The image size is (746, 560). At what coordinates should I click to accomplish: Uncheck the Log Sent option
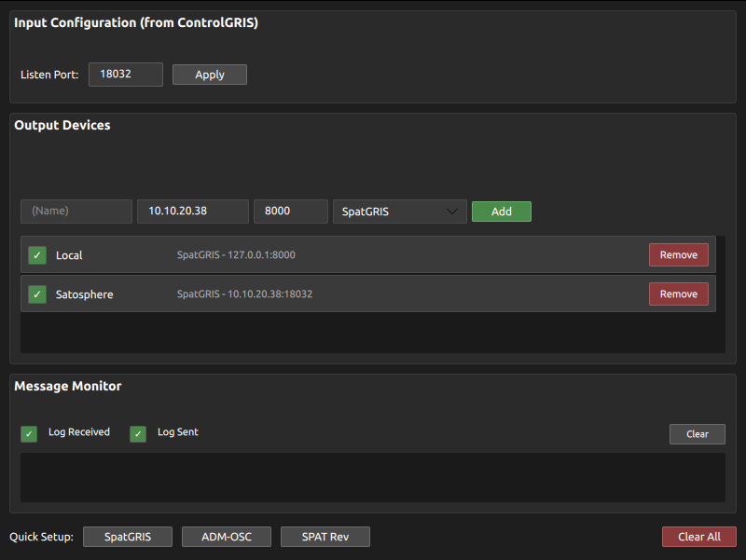[138, 433]
